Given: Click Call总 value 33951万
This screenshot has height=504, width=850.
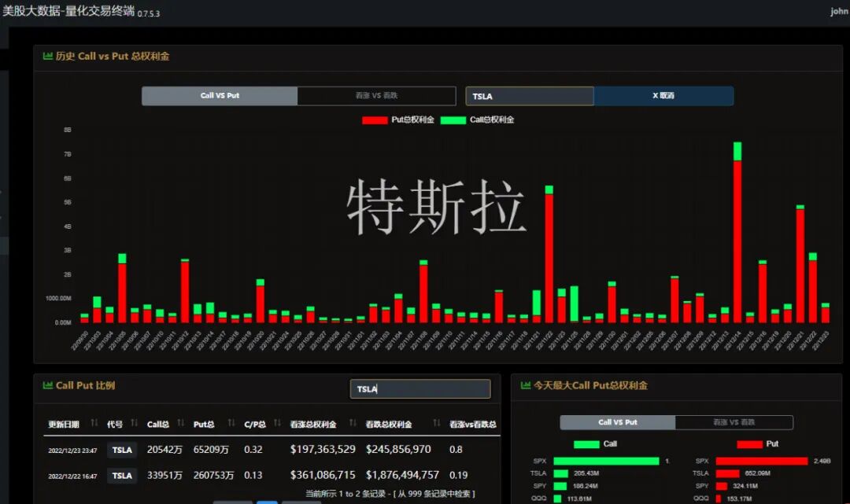Looking at the screenshot, I should click(164, 476).
